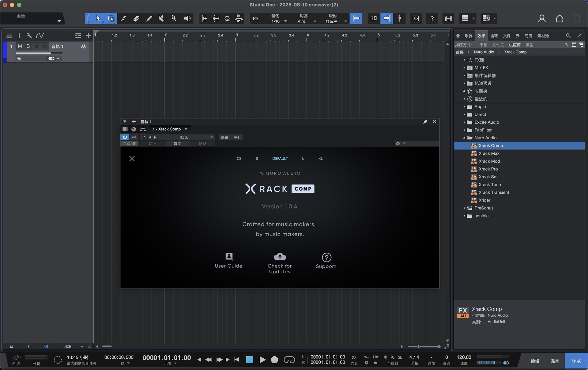
Task: Solo track 音轨 1
Action: (x=28, y=46)
